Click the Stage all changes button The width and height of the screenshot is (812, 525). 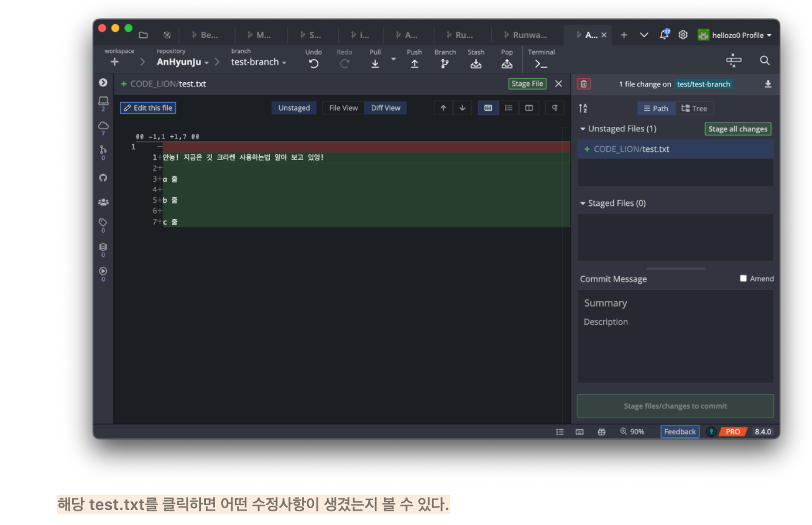pyautogui.click(x=738, y=129)
